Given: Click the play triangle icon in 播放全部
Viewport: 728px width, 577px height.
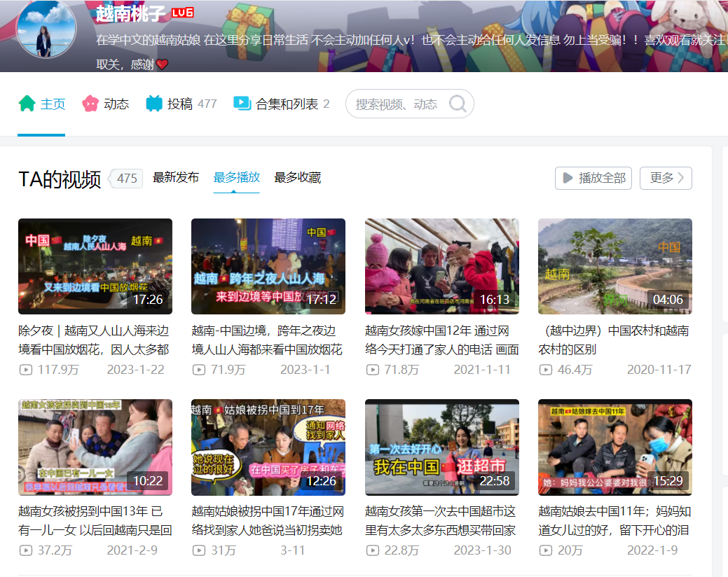Looking at the screenshot, I should click(x=568, y=178).
